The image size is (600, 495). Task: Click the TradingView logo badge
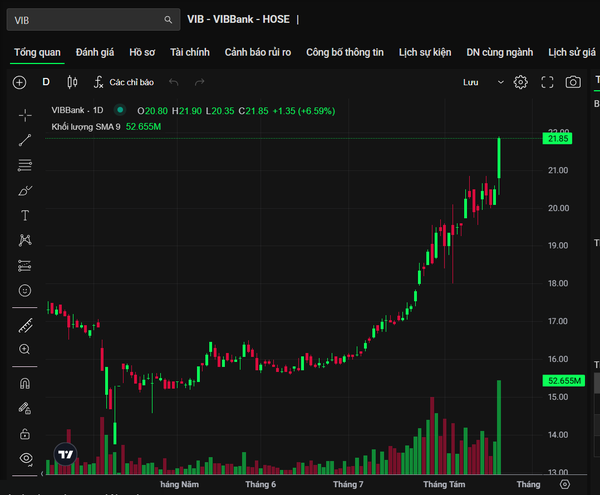tap(65, 454)
